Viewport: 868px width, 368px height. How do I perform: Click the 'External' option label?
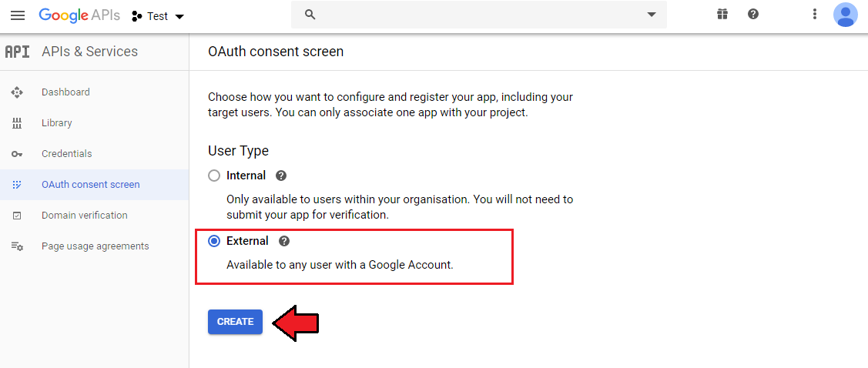pyautogui.click(x=247, y=241)
